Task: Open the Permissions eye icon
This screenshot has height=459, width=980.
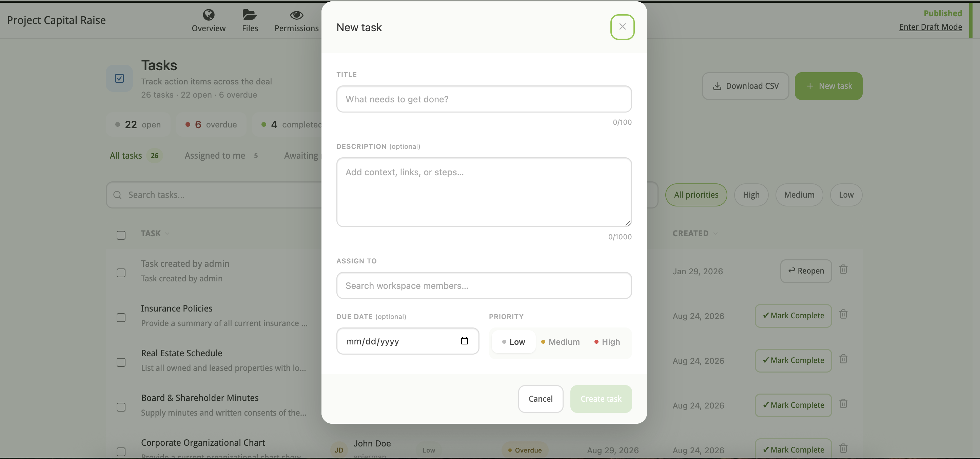Action: [296, 15]
